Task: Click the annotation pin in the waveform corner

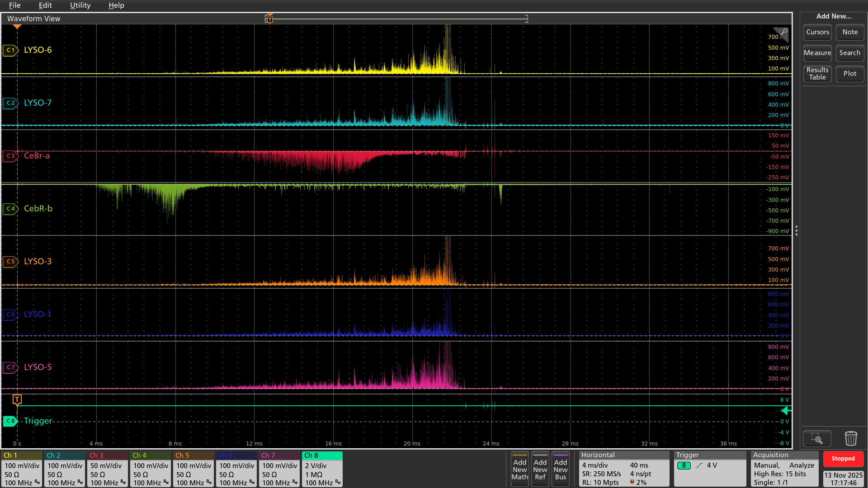Action: [x=783, y=33]
